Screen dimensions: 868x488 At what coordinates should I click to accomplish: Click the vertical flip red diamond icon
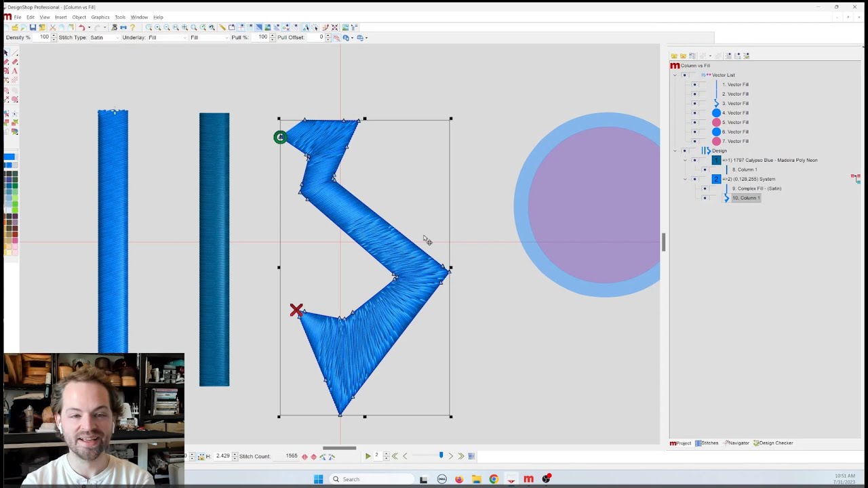[314, 457]
